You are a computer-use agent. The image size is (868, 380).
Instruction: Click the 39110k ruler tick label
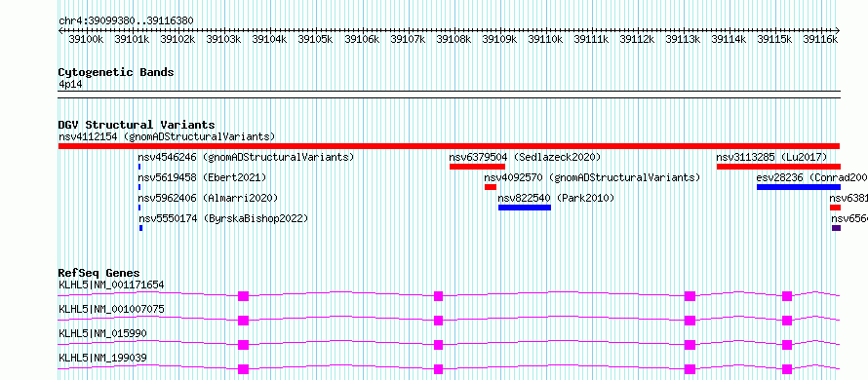[x=546, y=39]
